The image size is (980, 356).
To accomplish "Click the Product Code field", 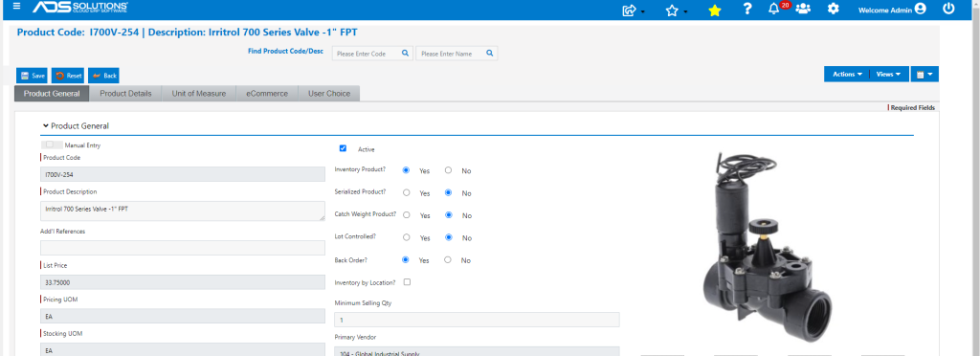I will 183,174.
